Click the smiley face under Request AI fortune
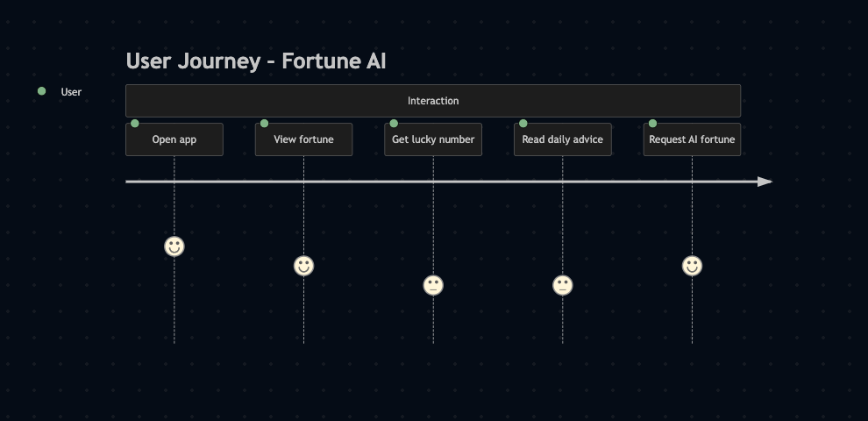Viewport: 868px width, 421px height. [692, 266]
